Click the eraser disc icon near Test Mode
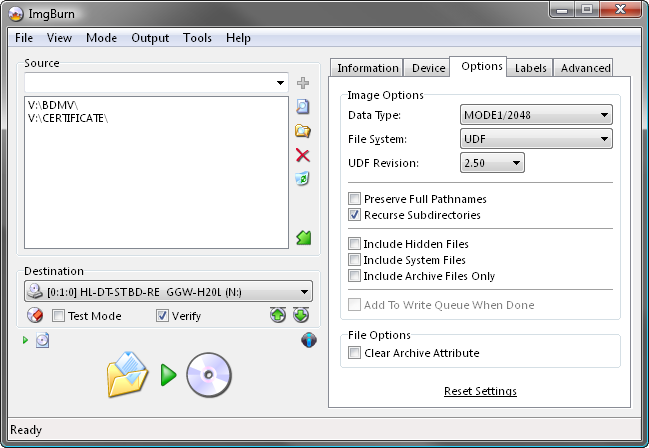The height and width of the screenshot is (448, 649). tap(35, 316)
